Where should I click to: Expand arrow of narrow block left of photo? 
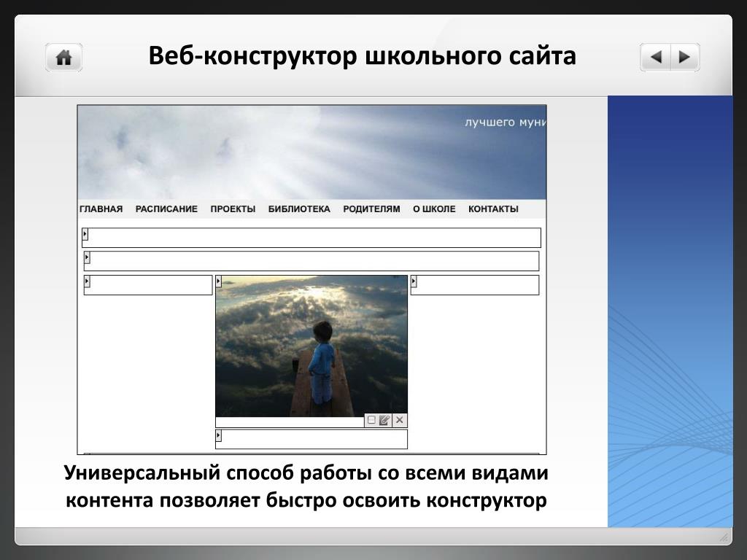point(87,281)
